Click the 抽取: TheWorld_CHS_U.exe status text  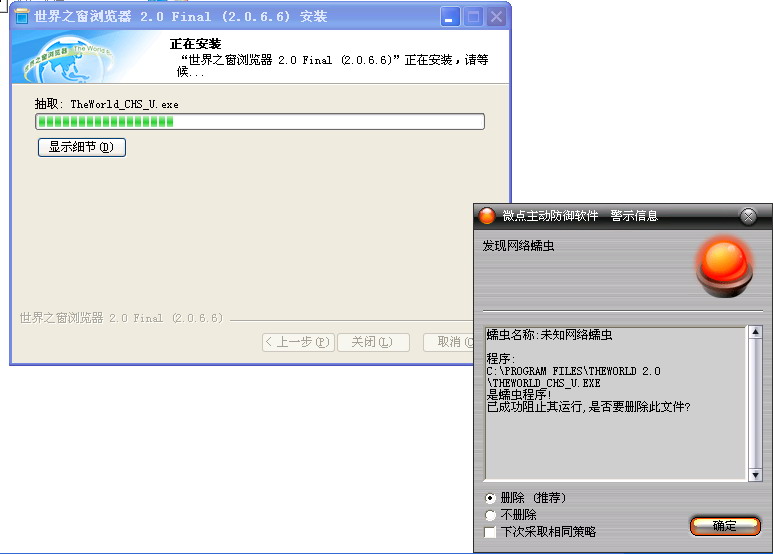click(106, 104)
